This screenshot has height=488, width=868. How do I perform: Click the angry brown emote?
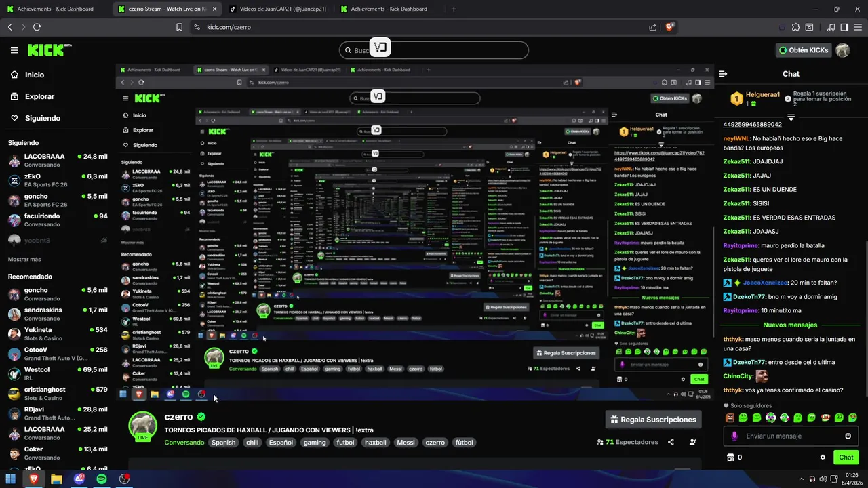click(x=730, y=418)
